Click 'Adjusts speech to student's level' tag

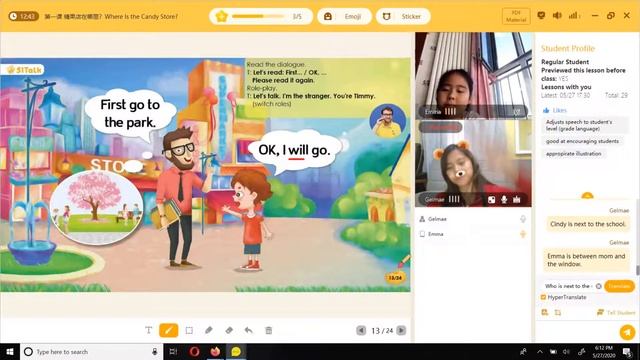tap(586, 125)
